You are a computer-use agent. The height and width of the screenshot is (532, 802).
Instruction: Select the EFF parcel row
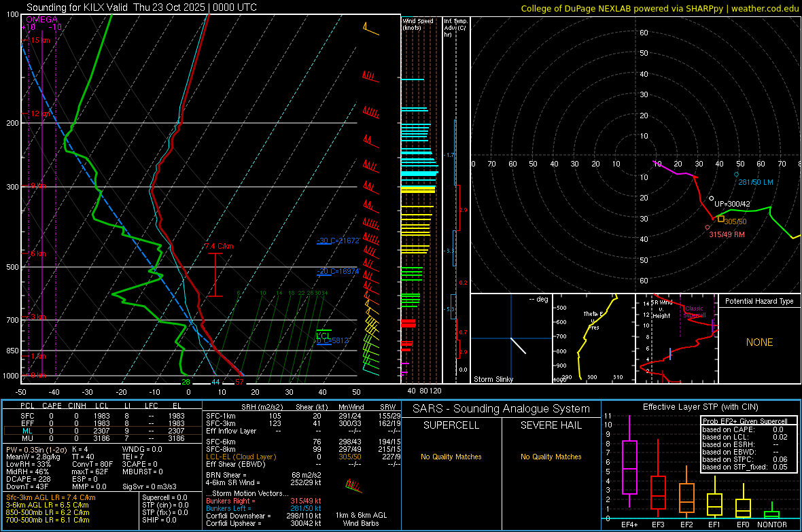[x=103, y=423]
